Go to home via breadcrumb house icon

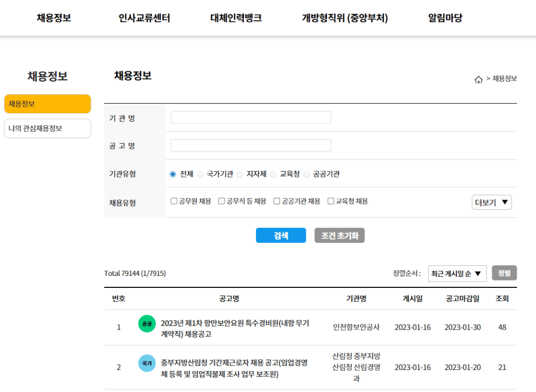(x=478, y=79)
